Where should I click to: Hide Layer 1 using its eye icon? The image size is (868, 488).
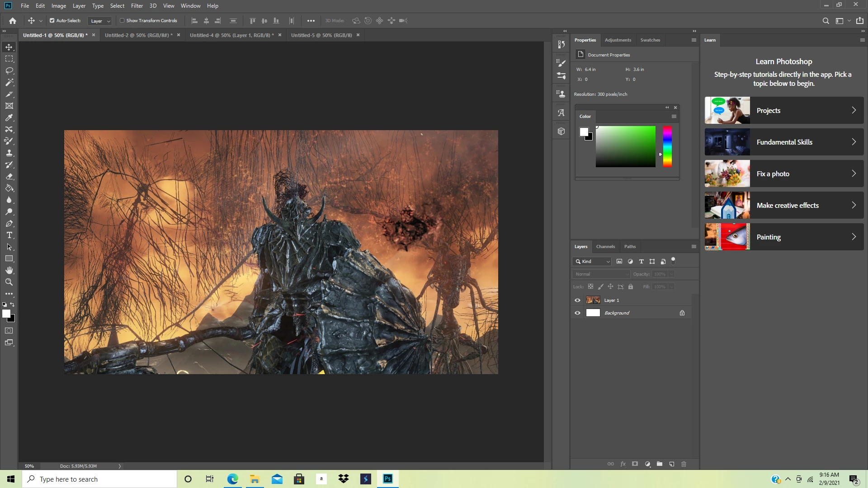coord(577,300)
